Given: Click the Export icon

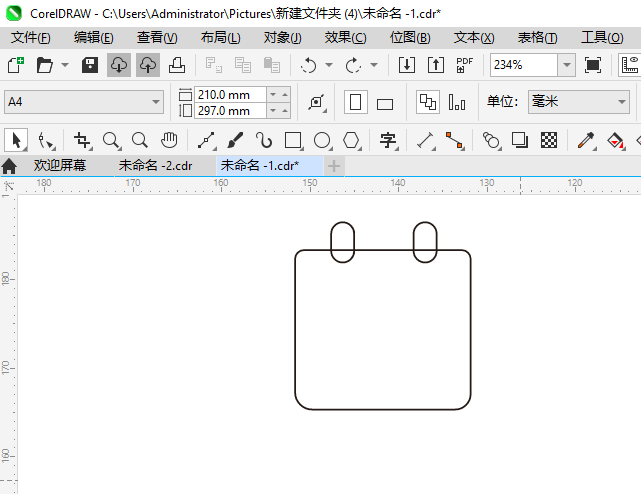Looking at the screenshot, I should [x=436, y=65].
